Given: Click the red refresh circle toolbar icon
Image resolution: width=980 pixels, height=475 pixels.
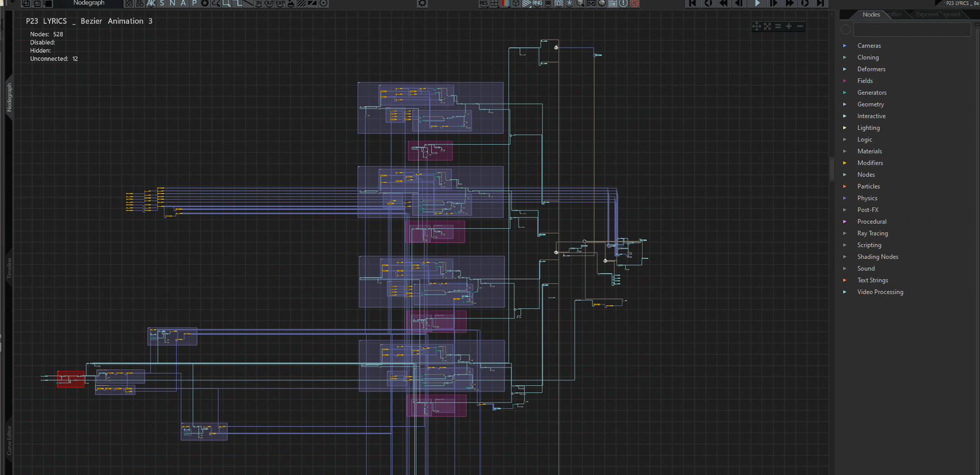Looking at the screenshot, I should coord(634,4).
